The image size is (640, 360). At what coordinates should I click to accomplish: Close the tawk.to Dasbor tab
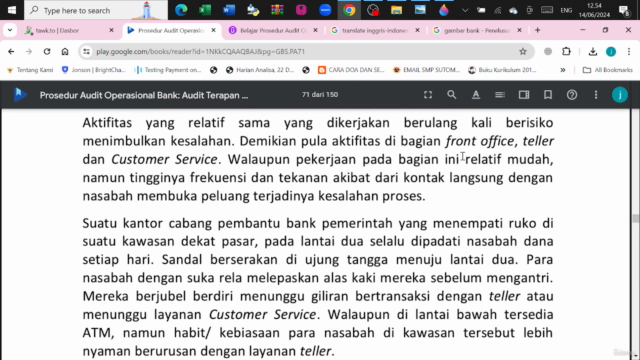(x=111, y=30)
